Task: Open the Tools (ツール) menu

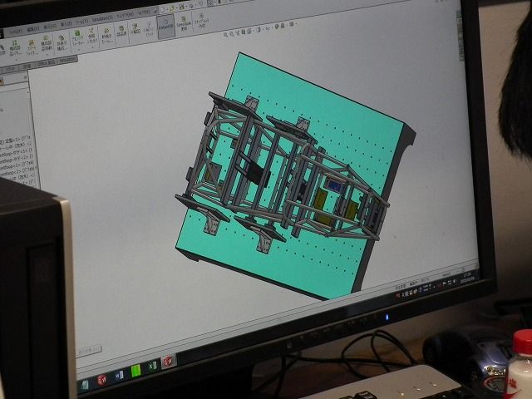Action: click(x=82, y=22)
